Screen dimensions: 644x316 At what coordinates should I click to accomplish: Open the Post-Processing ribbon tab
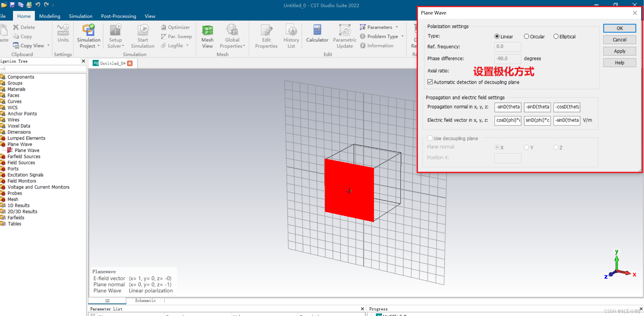[118, 16]
